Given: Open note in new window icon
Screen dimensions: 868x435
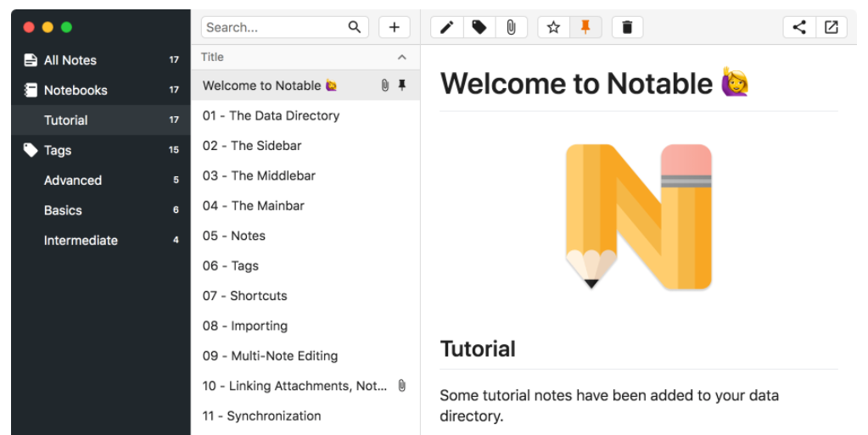Looking at the screenshot, I should pos(832,27).
